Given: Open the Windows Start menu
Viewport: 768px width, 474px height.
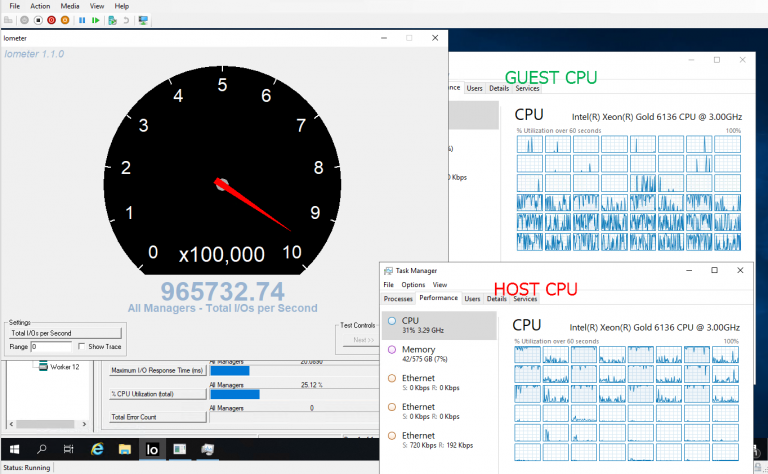Looking at the screenshot, I should pos(14,449).
